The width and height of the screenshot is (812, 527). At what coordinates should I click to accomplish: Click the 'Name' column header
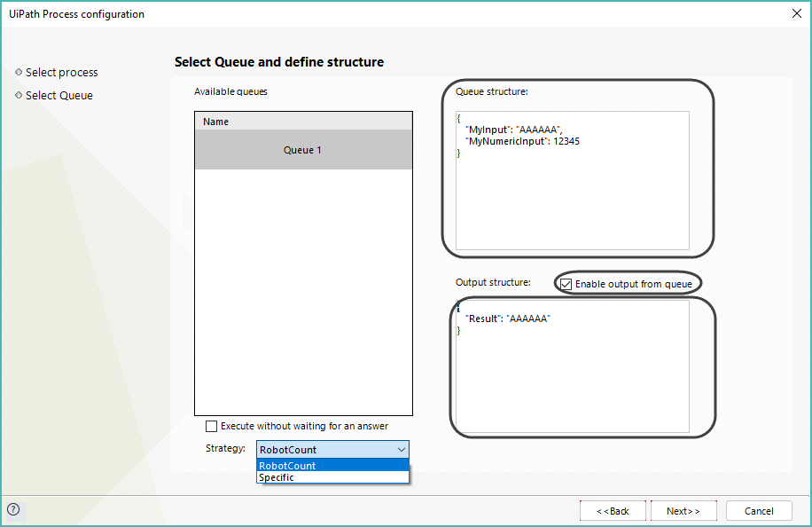[303, 122]
